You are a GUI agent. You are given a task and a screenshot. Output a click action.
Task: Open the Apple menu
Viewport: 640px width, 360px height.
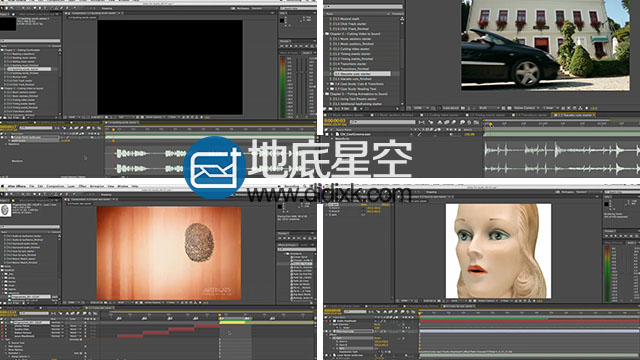2,186
